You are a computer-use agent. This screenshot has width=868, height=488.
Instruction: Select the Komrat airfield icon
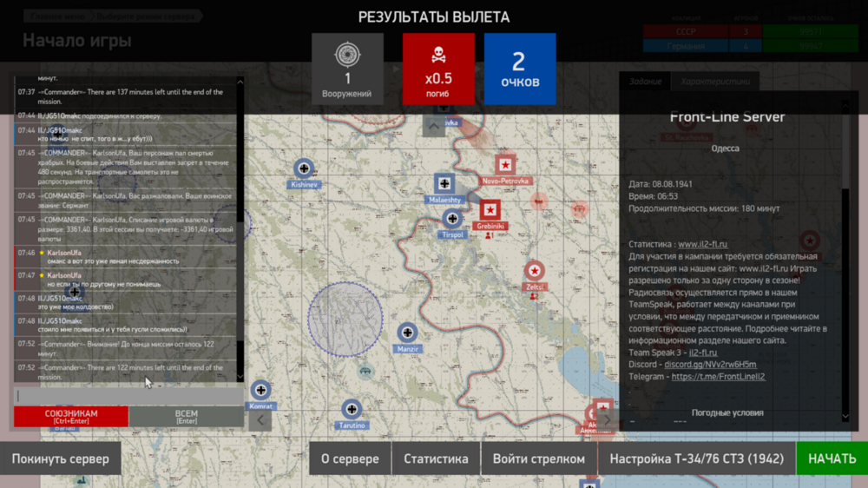(260, 390)
